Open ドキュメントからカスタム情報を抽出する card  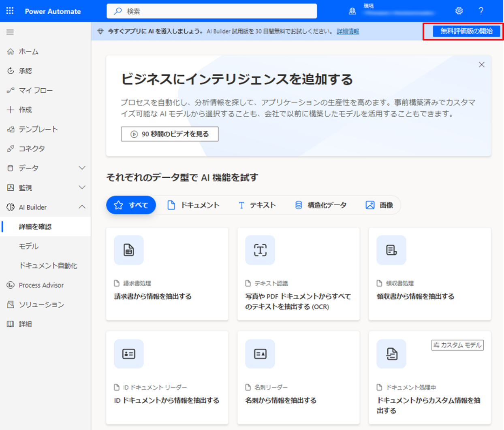[430, 378]
